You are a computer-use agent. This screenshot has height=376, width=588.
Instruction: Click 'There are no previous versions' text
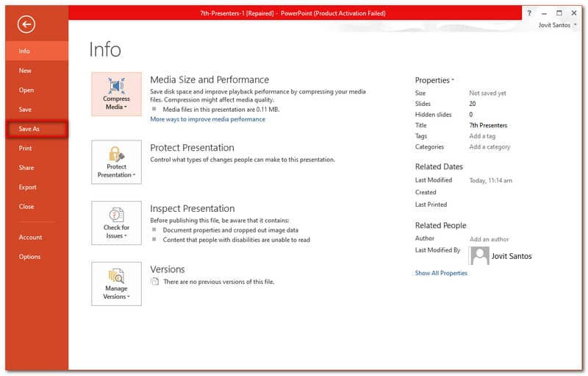point(218,282)
